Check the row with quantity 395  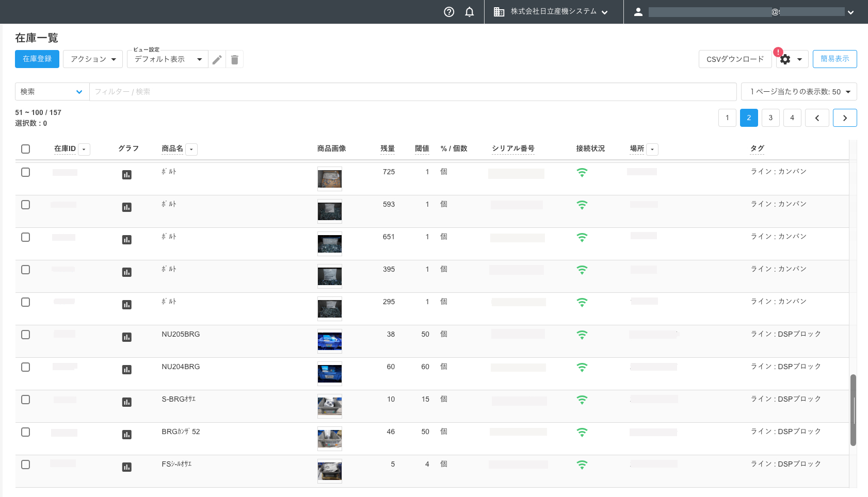click(25, 270)
